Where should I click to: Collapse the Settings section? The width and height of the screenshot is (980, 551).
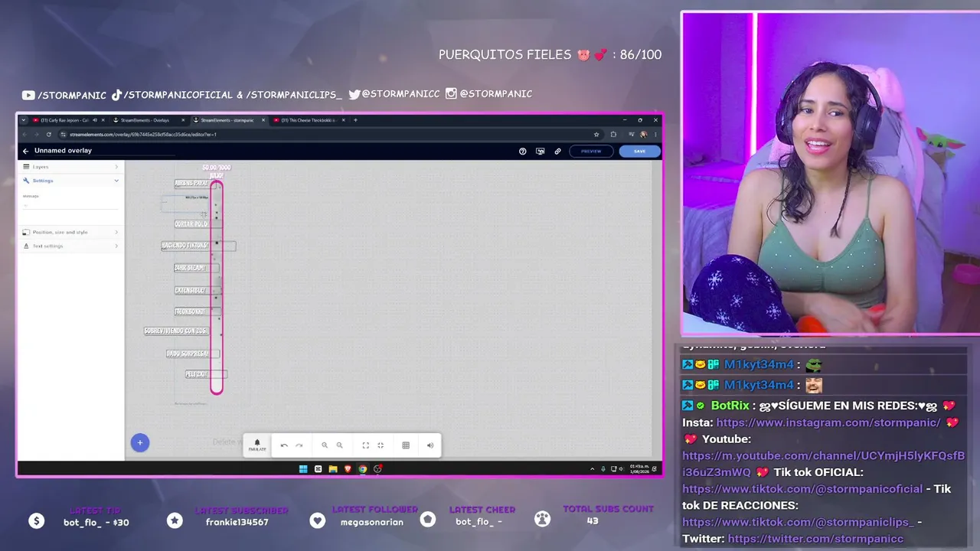coord(70,181)
